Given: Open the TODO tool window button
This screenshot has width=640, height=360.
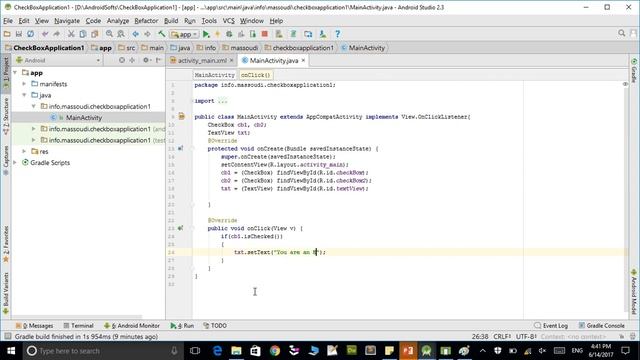Looking at the screenshot, I should pos(215,326).
